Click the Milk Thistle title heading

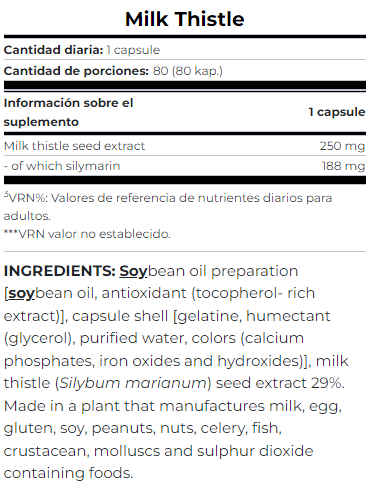(x=184, y=19)
